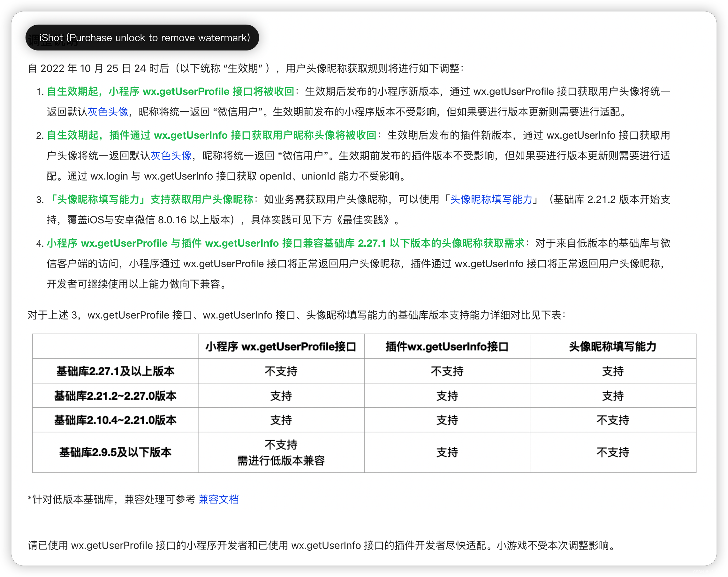Click 不支持 under 头像昵称填写能力 in 2.9.5及以下 row
The width and height of the screenshot is (728, 577).
tap(613, 452)
